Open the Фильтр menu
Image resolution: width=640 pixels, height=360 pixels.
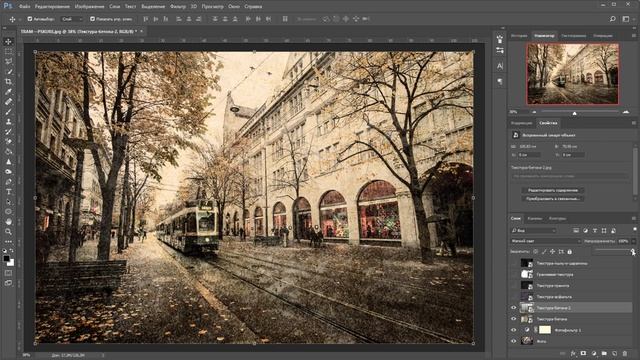pos(177,7)
